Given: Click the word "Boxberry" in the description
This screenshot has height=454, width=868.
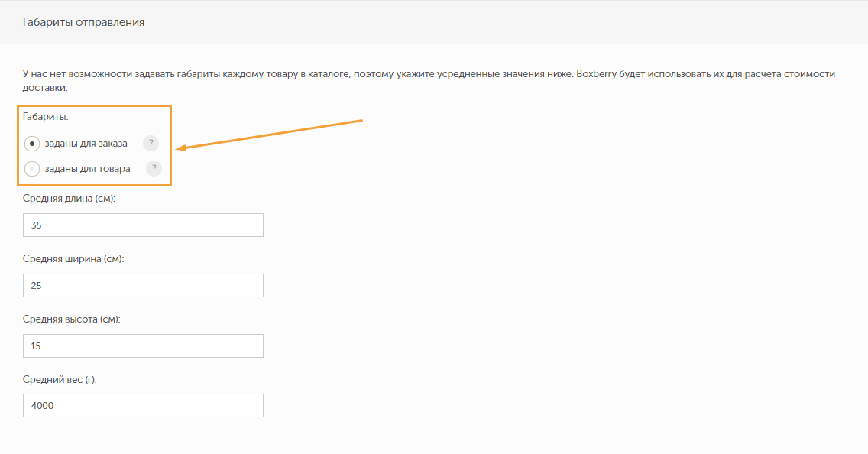Looking at the screenshot, I should coord(599,75).
